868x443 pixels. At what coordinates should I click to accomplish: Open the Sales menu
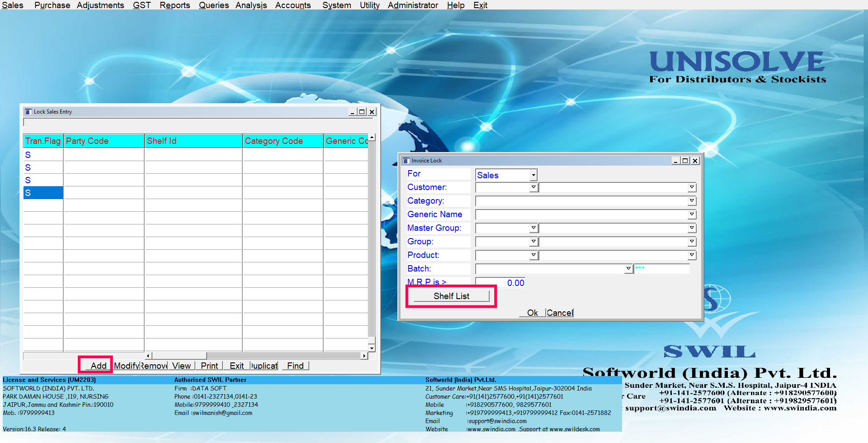point(13,5)
